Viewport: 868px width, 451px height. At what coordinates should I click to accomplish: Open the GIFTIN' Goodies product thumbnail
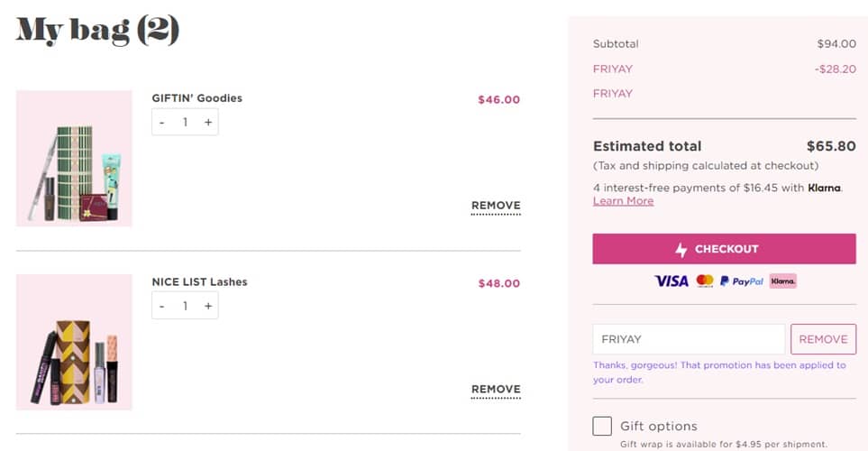point(74,159)
